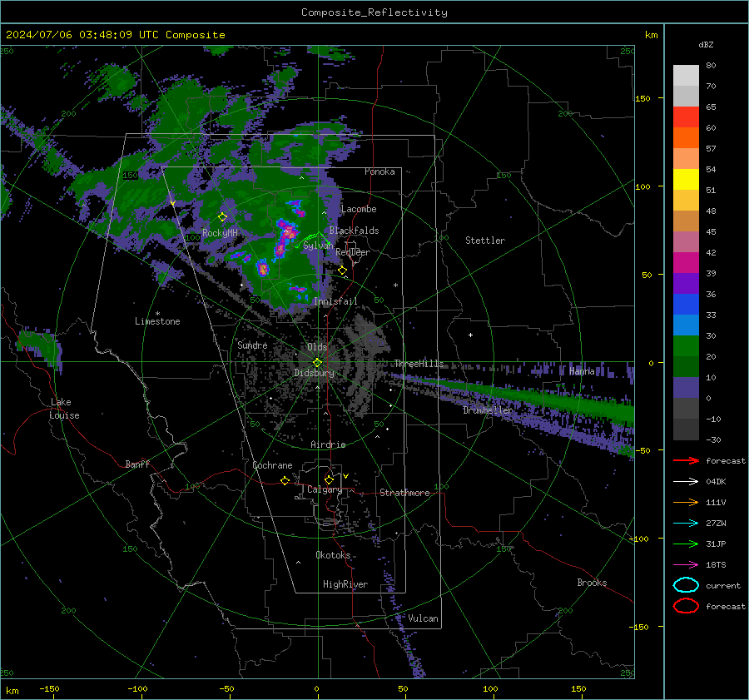Click the RockyMH label
Viewport: 749px width, 700px height.
pos(220,233)
